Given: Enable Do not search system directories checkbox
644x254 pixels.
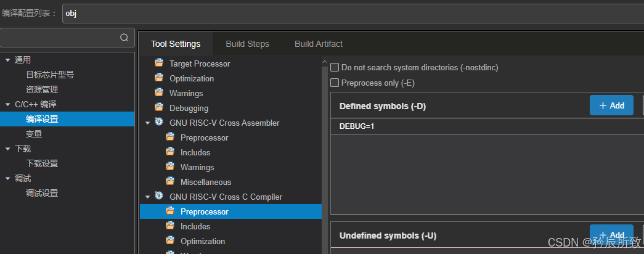Looking at the screenshot, I should [x=335, y=67].
